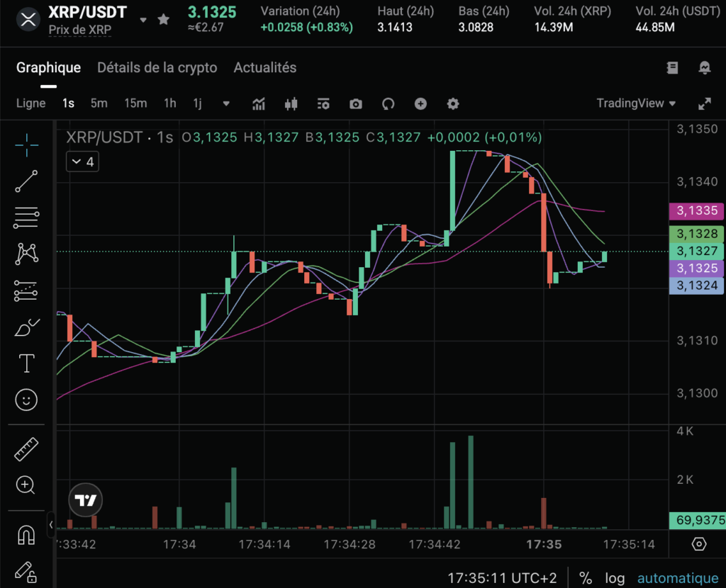
Task: Select the trend line drawing tool
Action: coord(26,181)
